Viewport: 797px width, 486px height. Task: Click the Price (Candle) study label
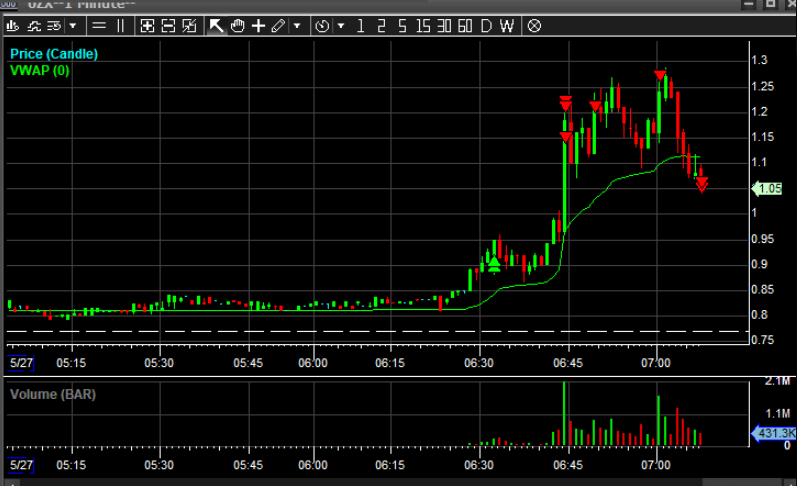(x=54, y=54)
